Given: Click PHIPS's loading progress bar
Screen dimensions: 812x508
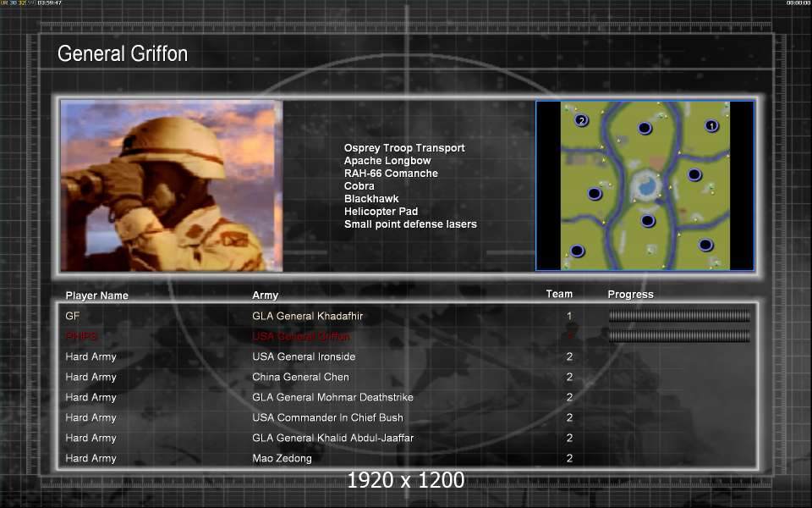Looking at the screenshot, I should coord(679,336).
